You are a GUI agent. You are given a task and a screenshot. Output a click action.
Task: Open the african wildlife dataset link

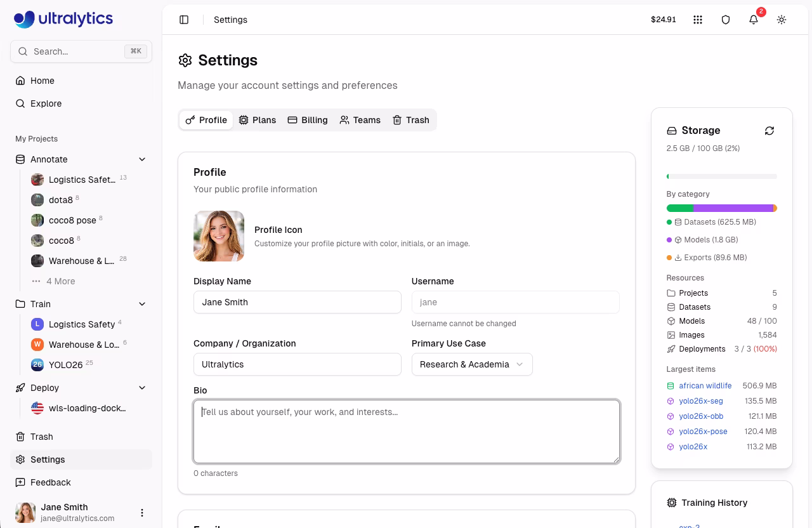point(705,385)
